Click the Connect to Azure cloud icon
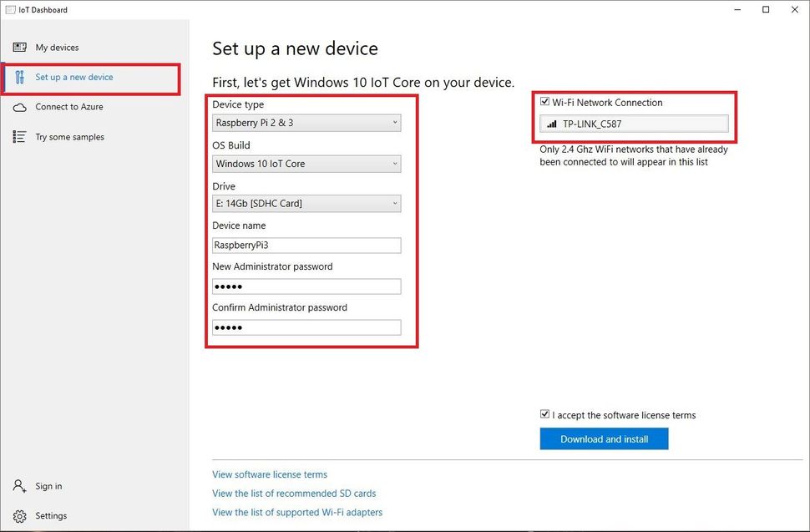The width and height of the screenshot is (810, 532). coord(19,107)
